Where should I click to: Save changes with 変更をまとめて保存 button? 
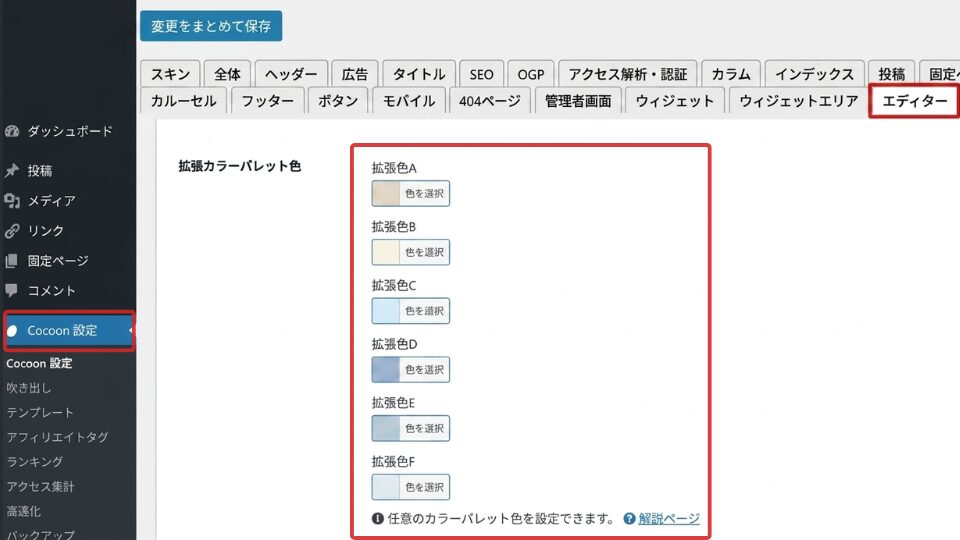coord(211,26)
